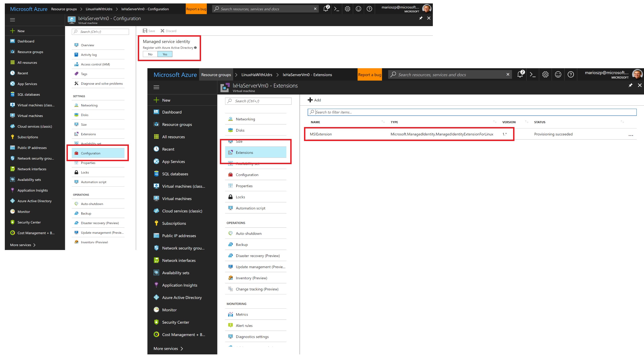Click the feedback smiley in Configuration header
644x356 pixels.
click(358, 9)
